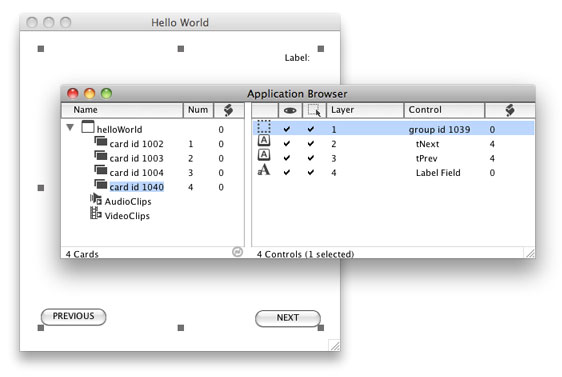Select the VideoClips tree item
Viewport: 562px width, 377px height.
[x=127, y=216]
